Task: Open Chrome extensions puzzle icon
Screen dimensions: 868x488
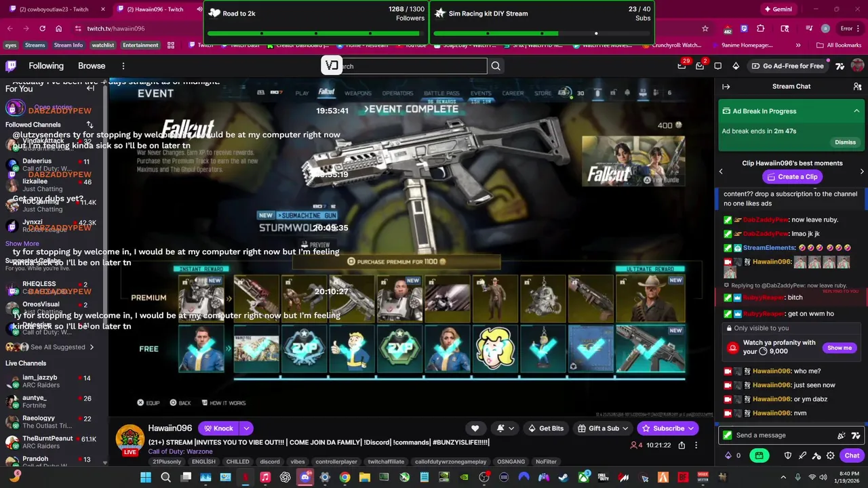Action: 760,28
